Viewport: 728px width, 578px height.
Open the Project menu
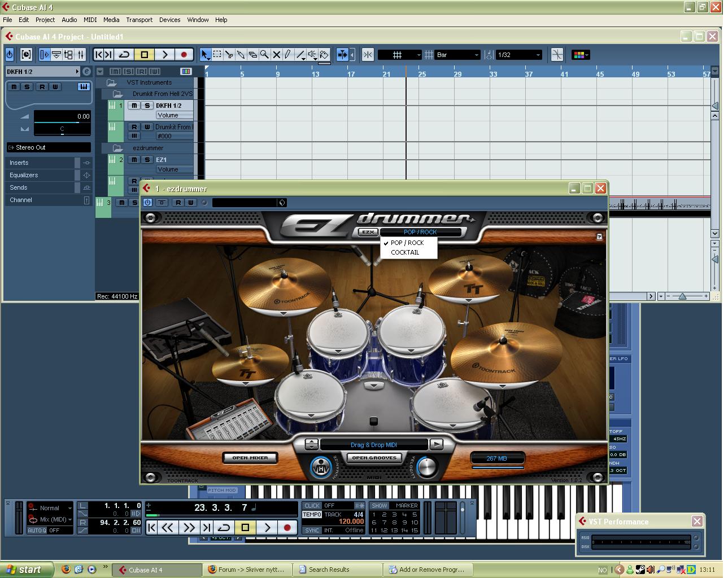pyautogui.click(x=45, y=20)
